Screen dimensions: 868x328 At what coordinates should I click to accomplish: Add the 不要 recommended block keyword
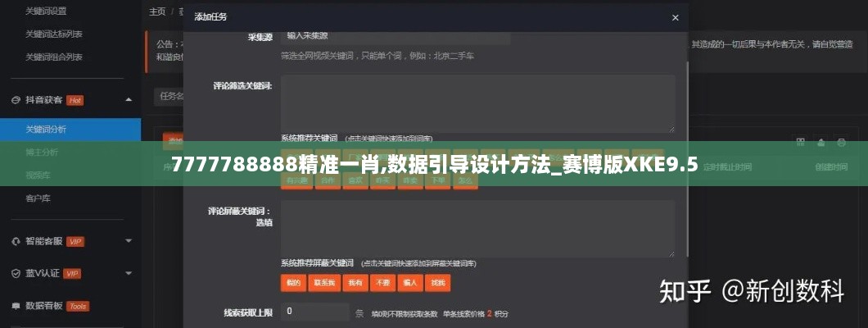382,282
